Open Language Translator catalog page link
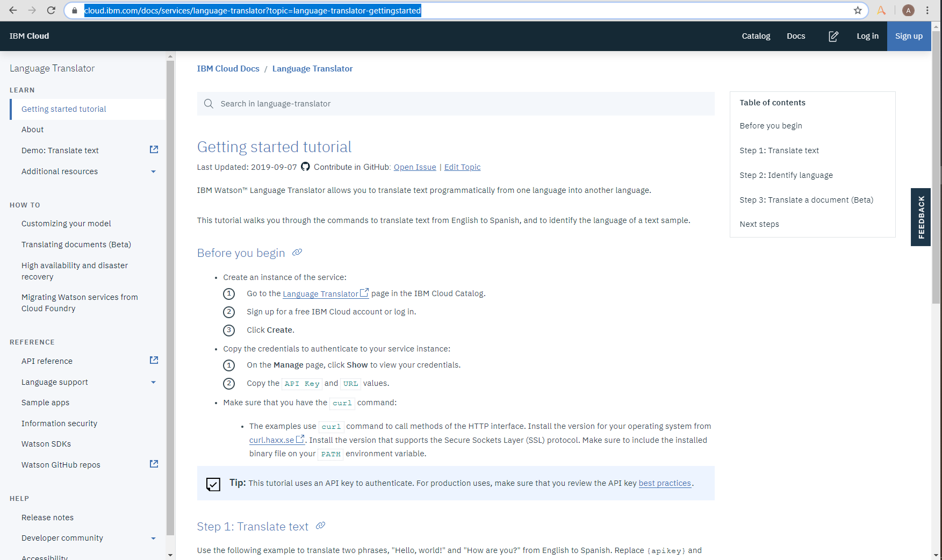This screenshot has width=942, height=560. point(325,293)
